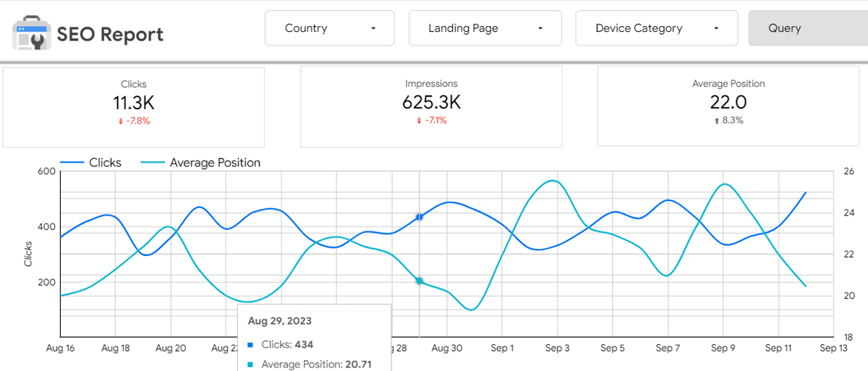Image resolution: width=868 pixels, height=371 pixels.
Task: Click the SEO Report title text
Action: click(110, 34)
